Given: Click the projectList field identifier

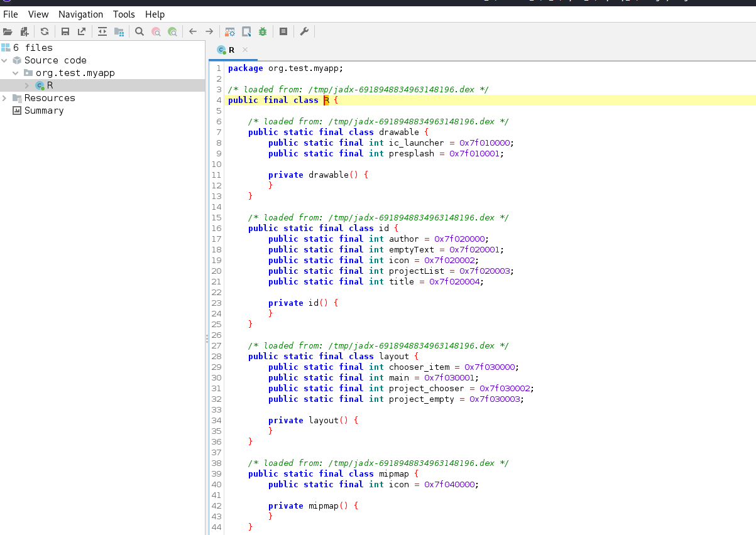Looking at the screenshot, I should [417, 271].
